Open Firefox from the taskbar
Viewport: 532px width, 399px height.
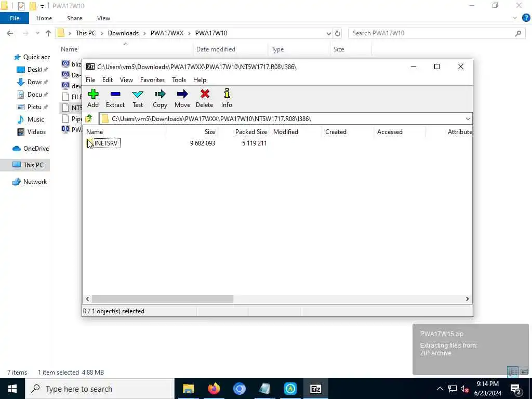click(214, 389)
